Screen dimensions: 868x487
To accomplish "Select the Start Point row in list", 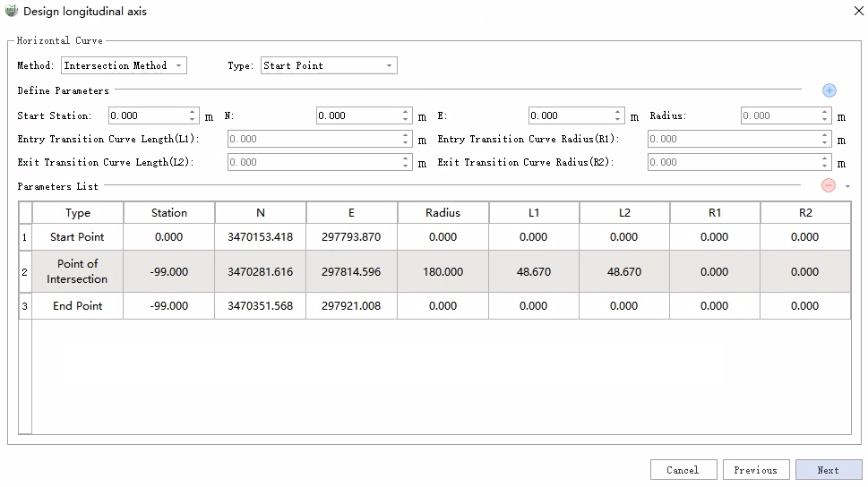I will (x=78, y=237).
